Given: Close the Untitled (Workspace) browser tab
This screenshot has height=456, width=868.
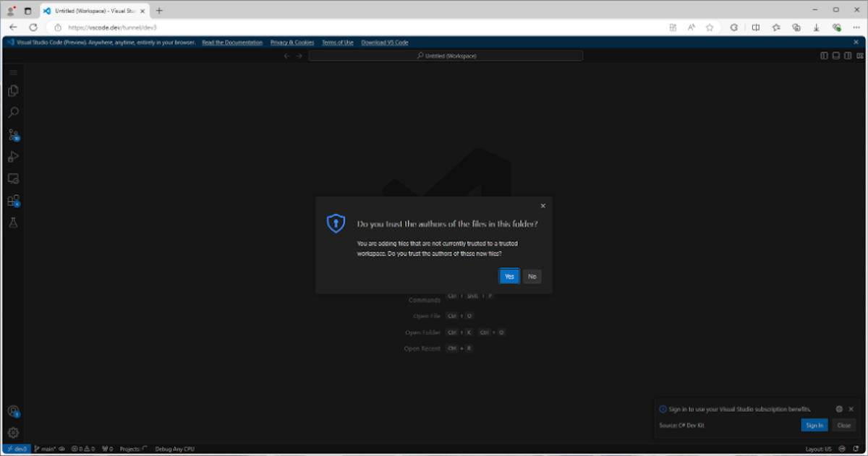Looking at the screenshot, I should pos(142,11).
